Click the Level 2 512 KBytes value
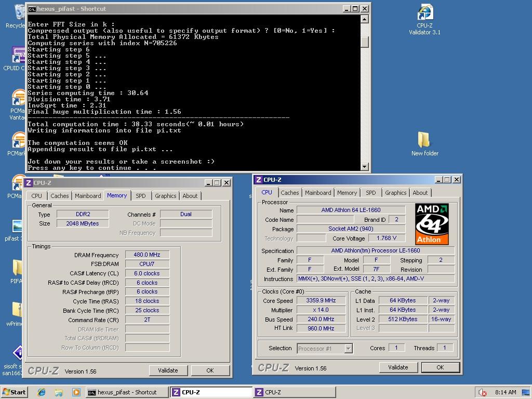The image size is (532, 399). tap(403, 320)
